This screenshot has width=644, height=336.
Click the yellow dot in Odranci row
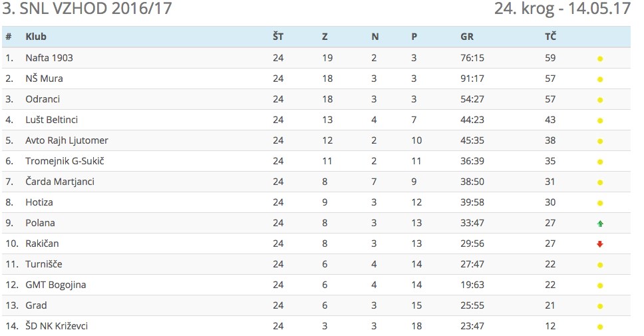point(600,100)
